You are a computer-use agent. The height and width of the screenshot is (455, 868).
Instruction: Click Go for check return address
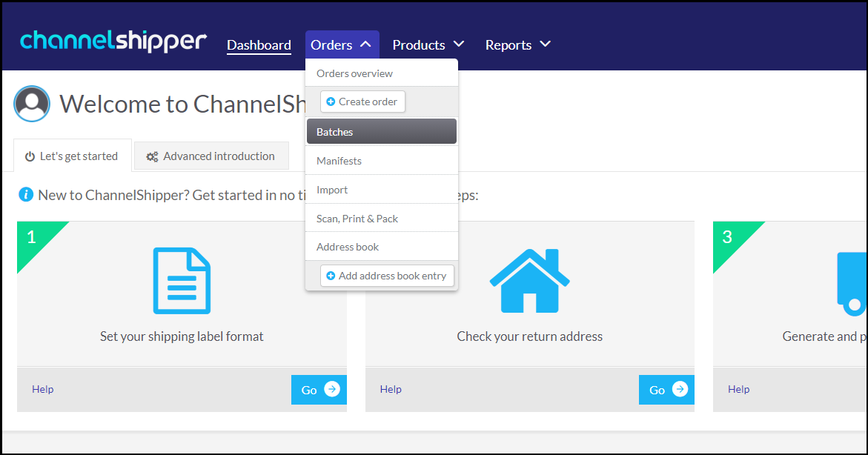tap(666, 390)
